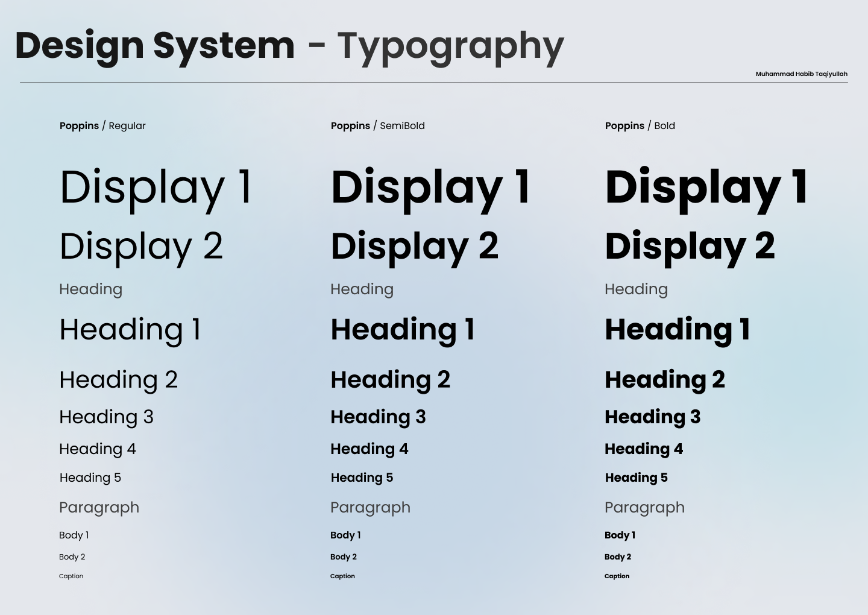The width and height of the screenshot is (868, 615).
Task: Click the "Design System - Typography" title
Action: coord(289,46)
